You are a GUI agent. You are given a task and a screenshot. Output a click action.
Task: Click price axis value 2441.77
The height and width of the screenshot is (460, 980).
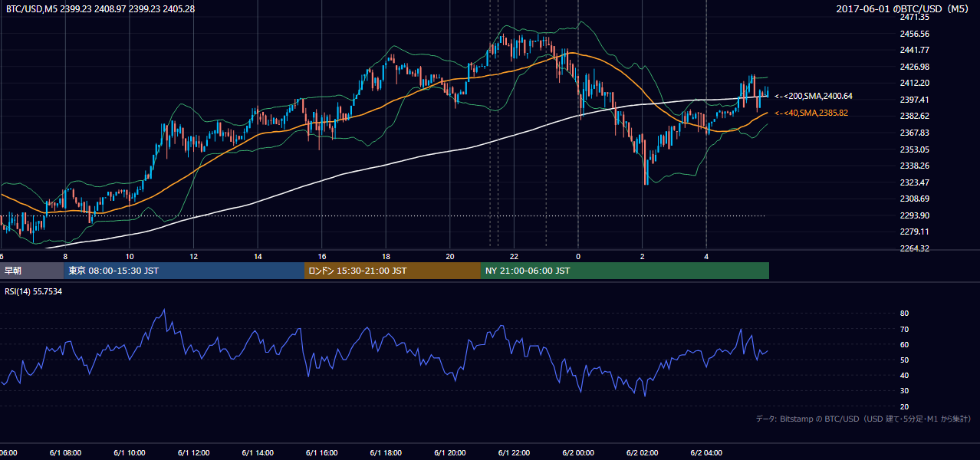tap(915, 50)
